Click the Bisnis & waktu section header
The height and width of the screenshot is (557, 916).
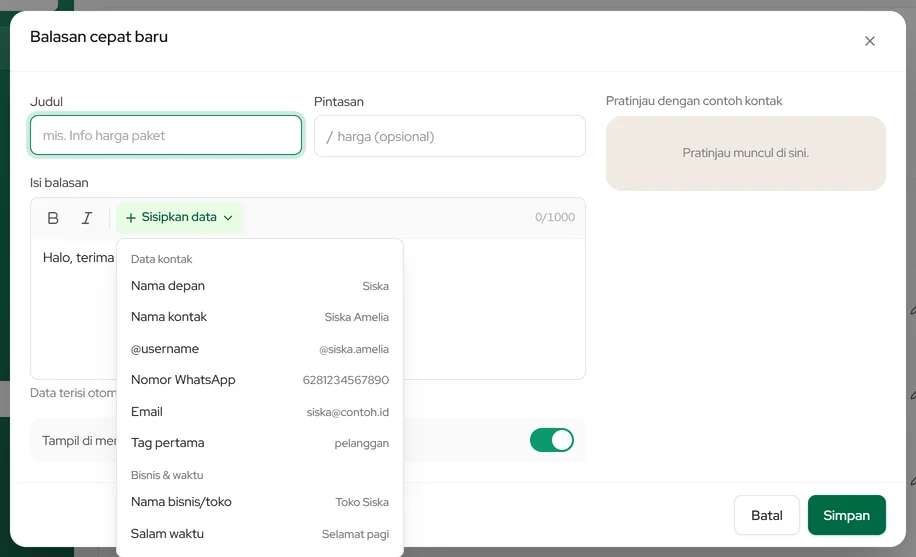(167, 475)
